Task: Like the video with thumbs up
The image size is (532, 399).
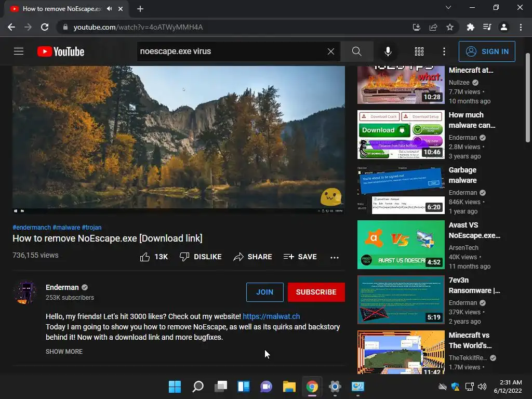Action: point(154,257)
